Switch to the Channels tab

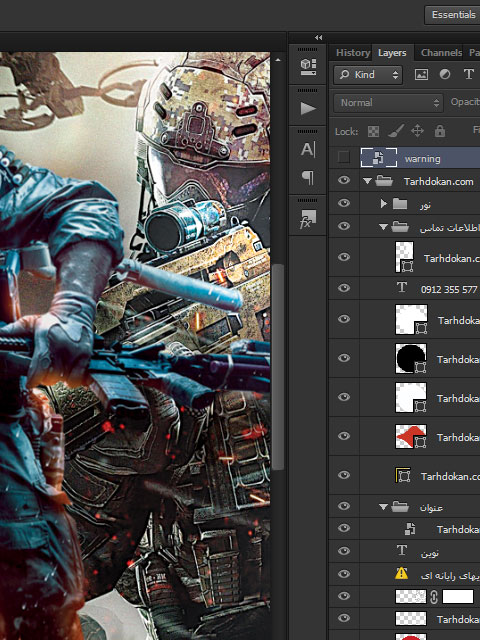coord(441,53)
